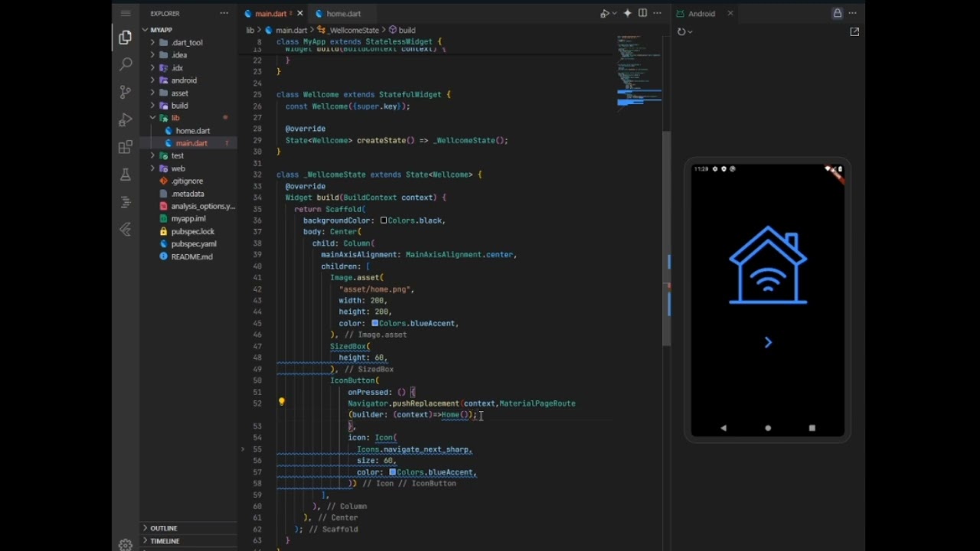Close the main.dart editor tab
The image size is (980, 551).
[x=299, y=14]
